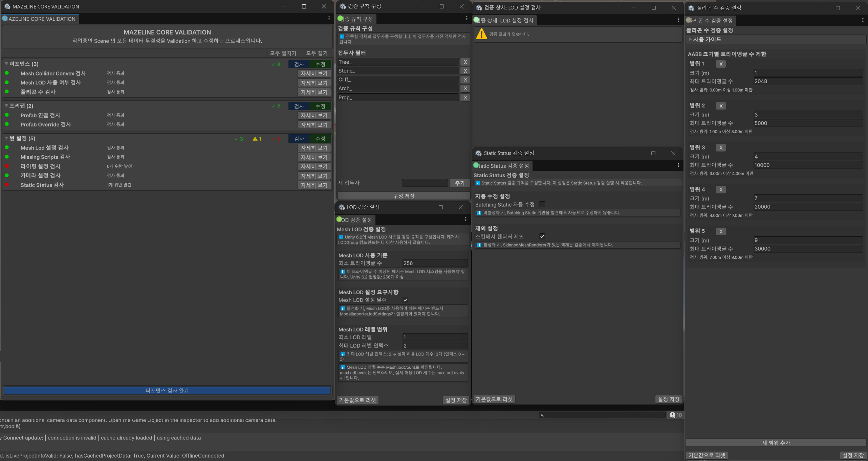868x461 pixels.
Task: Open three-dot menu in 검증 규칙 구성 panel
Action: [x=466, y=19]
